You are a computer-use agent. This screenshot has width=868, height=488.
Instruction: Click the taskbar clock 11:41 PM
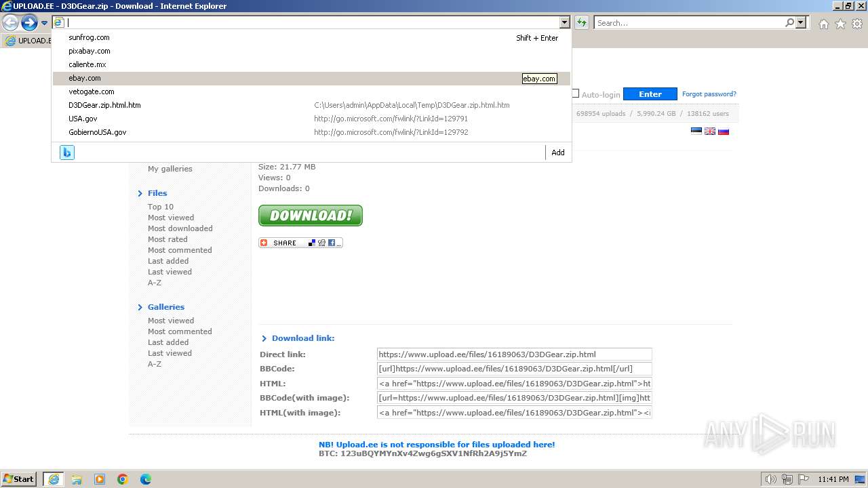tap(833, 479)
